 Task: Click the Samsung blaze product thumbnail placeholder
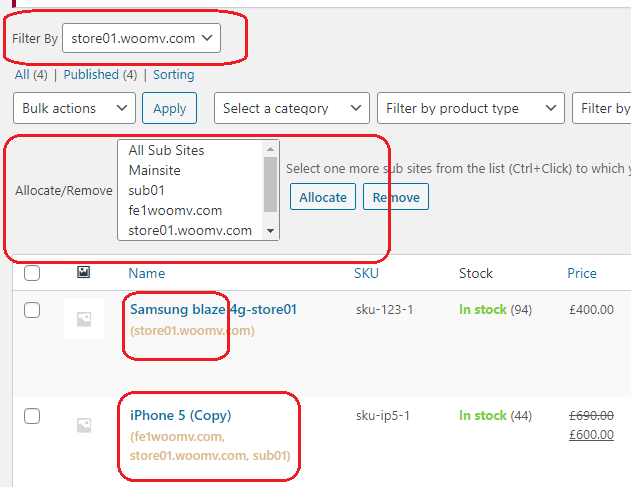point(83,319)
